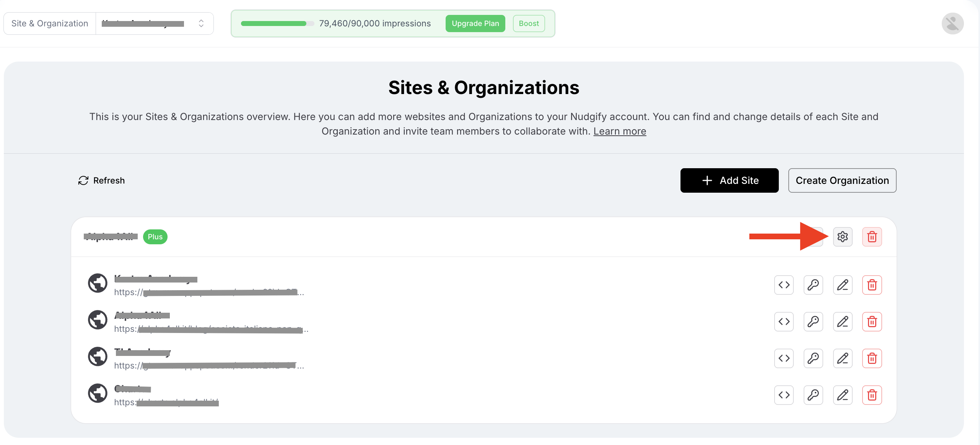The width and height of the screenshot is (980, 445).
Task: Click the Refresh button
Action: click(x=102, y=180)
